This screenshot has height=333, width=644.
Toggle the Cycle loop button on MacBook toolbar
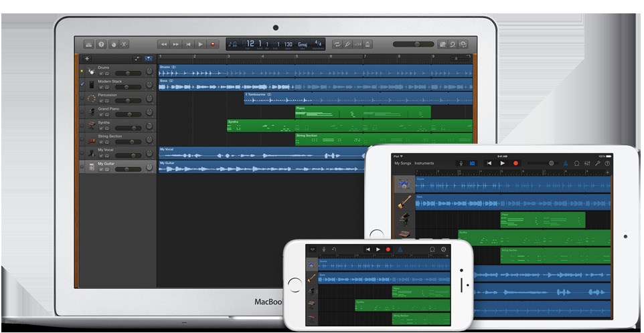click(x=337, y=44)
